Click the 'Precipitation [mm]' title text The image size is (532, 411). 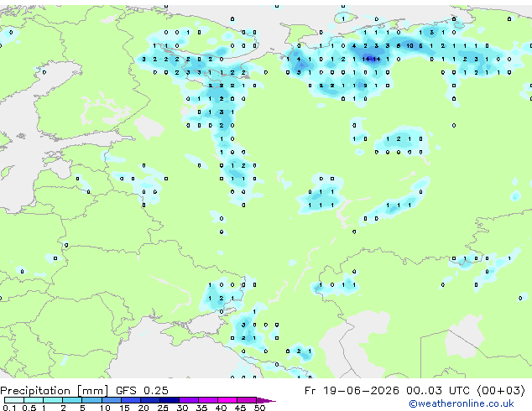click(55, 391)
